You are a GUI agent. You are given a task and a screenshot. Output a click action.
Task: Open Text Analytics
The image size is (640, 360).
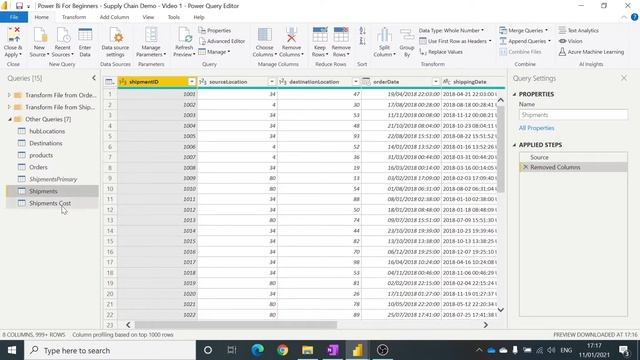578,31
